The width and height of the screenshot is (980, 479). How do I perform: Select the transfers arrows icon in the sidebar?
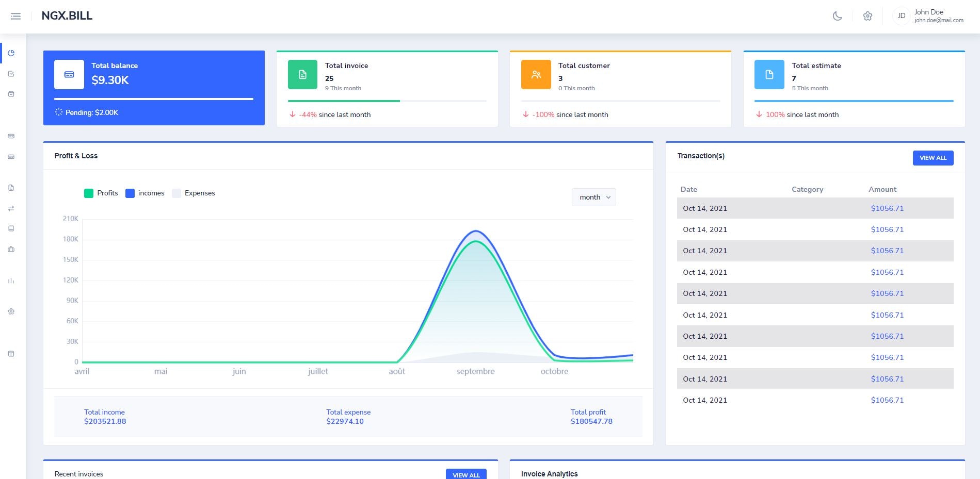point(11,208)
